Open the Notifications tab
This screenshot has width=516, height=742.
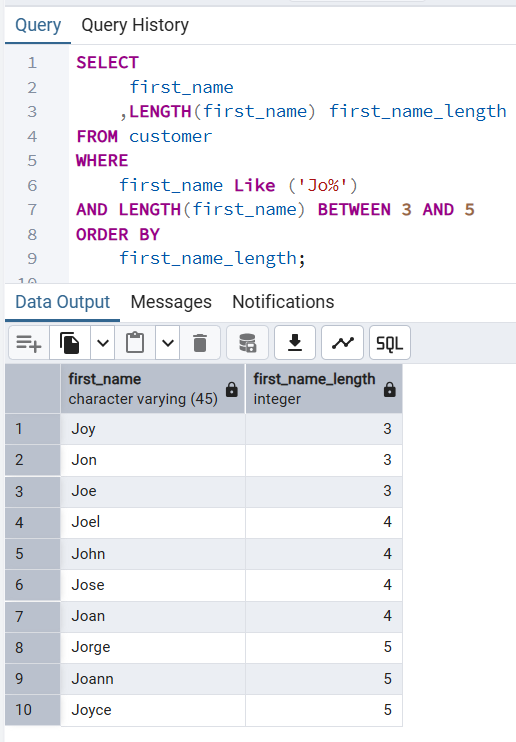pyautogui.click(x=283, y=302)
